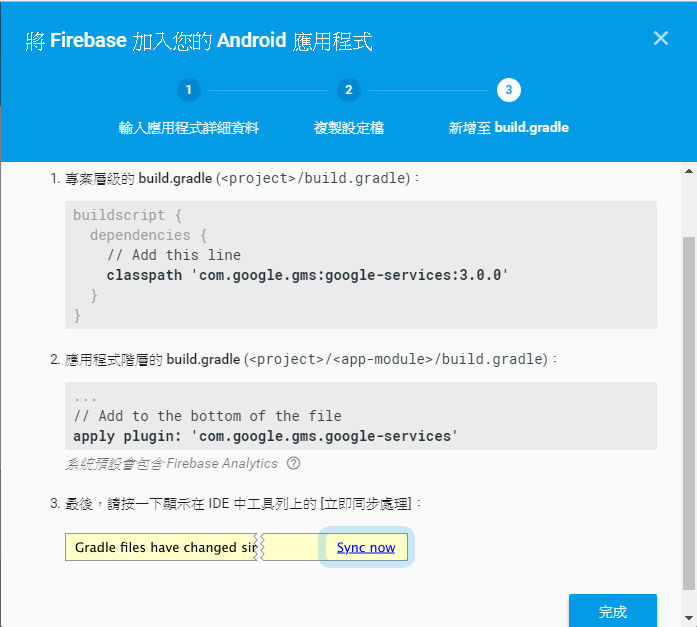
Task: Click the 系統預設會包含 Firebase Analytics note
Action: point(172,463)
